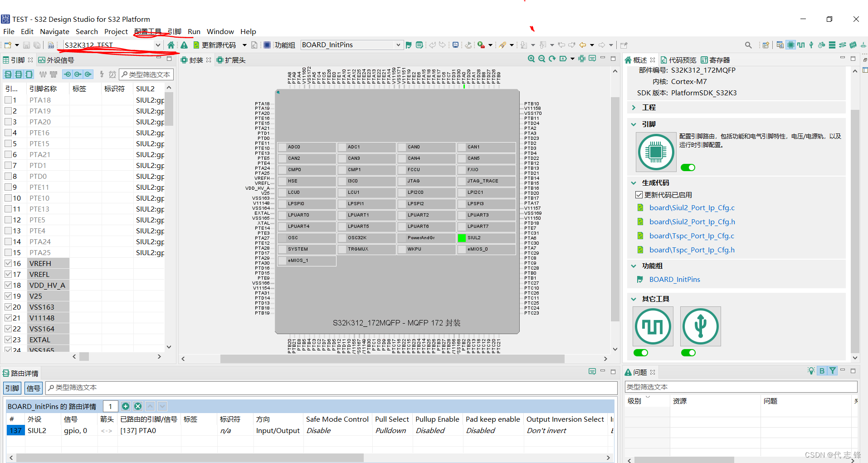Click the pin-like perspective icon in top toolbar
Screen dimensions: 868x463
pyautogui.click(x=811, y=45)
